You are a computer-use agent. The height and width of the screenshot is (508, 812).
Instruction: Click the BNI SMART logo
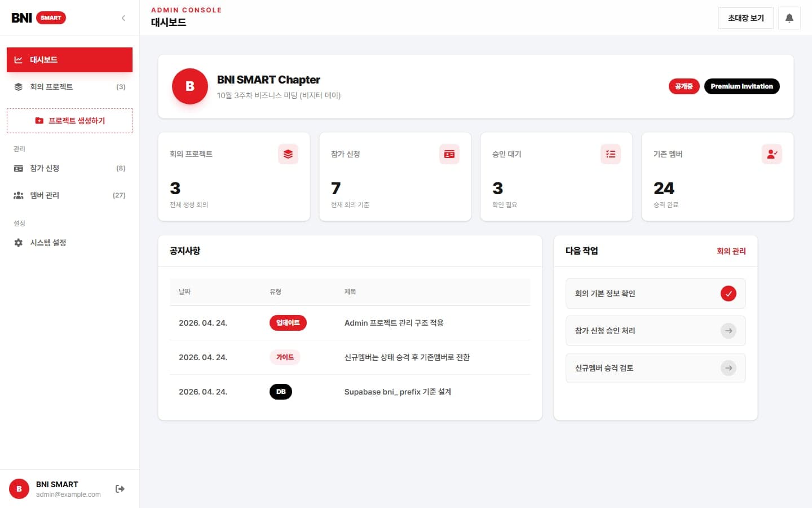coord(38,18)
